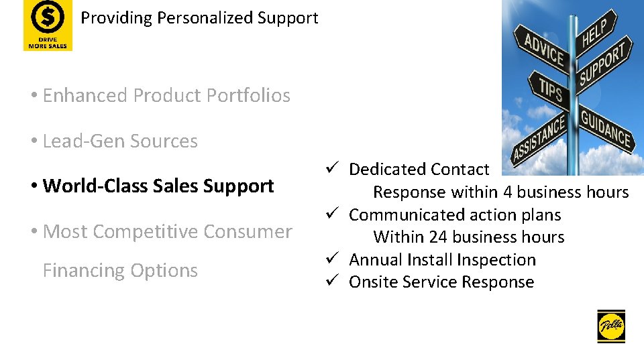
Task: Click the World-Class Sales Support heading
Action: tap(158, 186)
